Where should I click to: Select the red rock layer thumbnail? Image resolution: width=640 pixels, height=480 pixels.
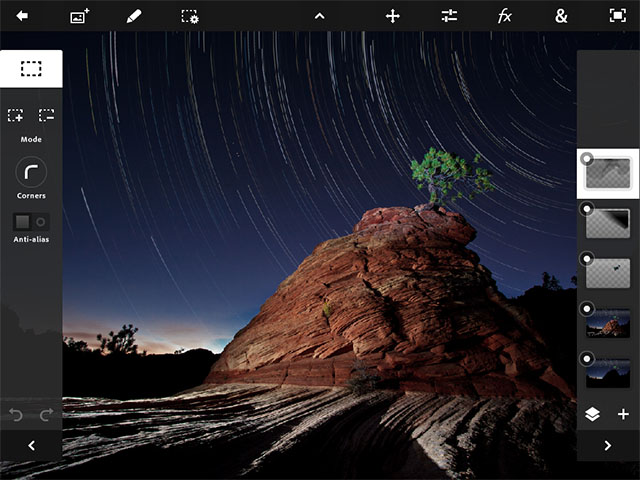(x=610, y=324)
